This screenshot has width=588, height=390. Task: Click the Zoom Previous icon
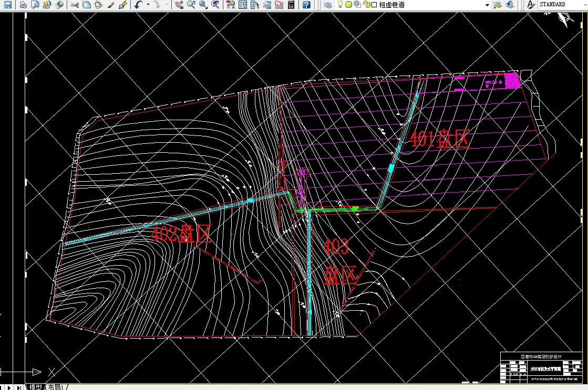coord(215,5)
